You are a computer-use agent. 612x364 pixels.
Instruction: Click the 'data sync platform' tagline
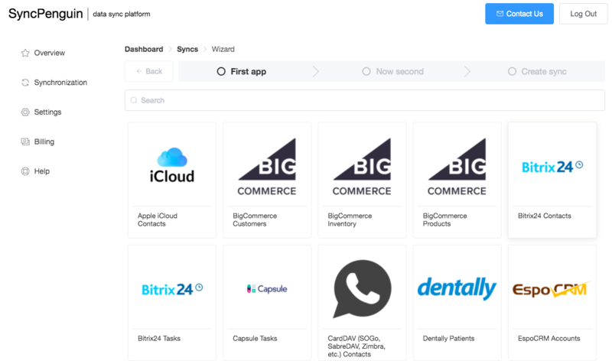122,14
